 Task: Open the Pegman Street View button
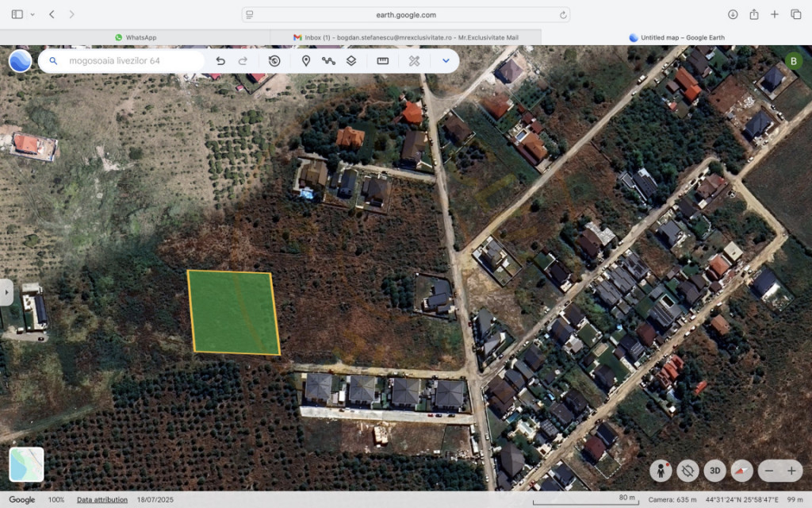[x=661, y=471]
